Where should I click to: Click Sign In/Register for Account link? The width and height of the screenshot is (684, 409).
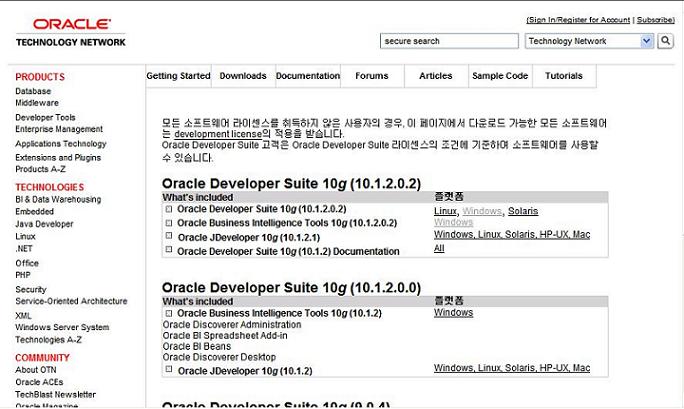(579, 20)
